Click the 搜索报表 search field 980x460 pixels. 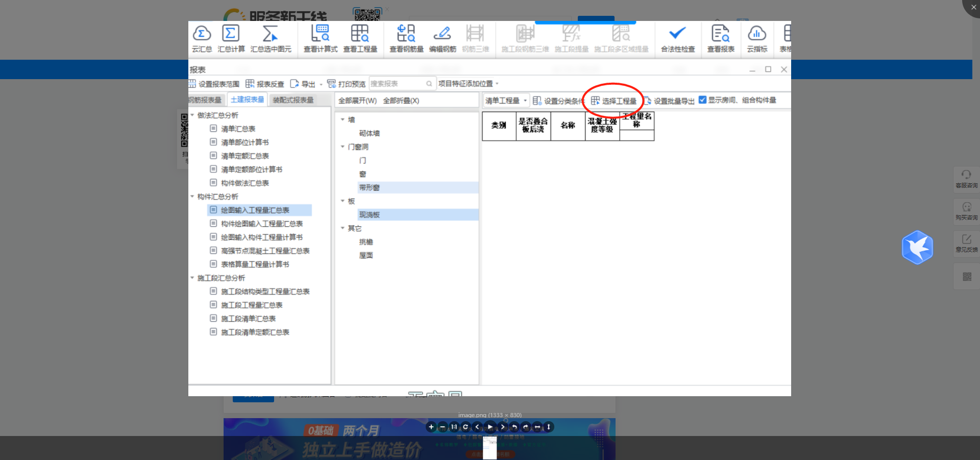point(402,84)
